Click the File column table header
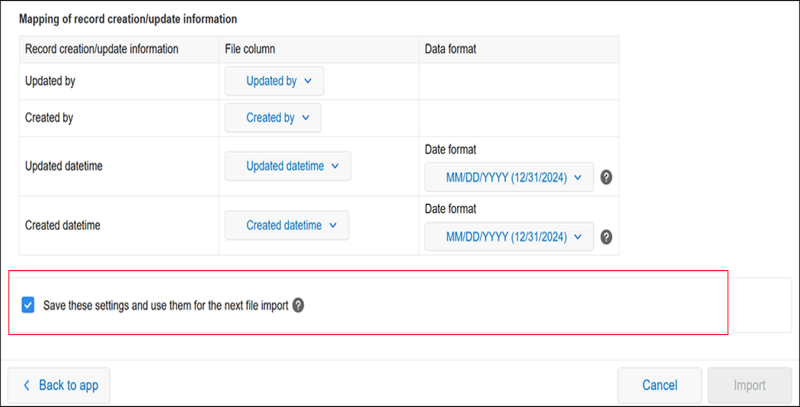This screenshot has height=407, width=800. (249, 48)
